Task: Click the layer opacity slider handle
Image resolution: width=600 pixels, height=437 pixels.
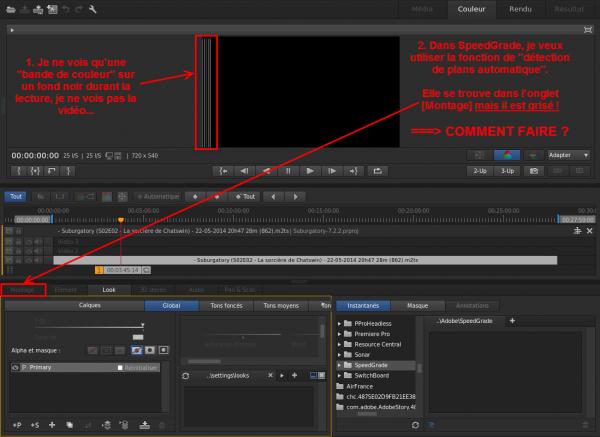Action: 143,326
